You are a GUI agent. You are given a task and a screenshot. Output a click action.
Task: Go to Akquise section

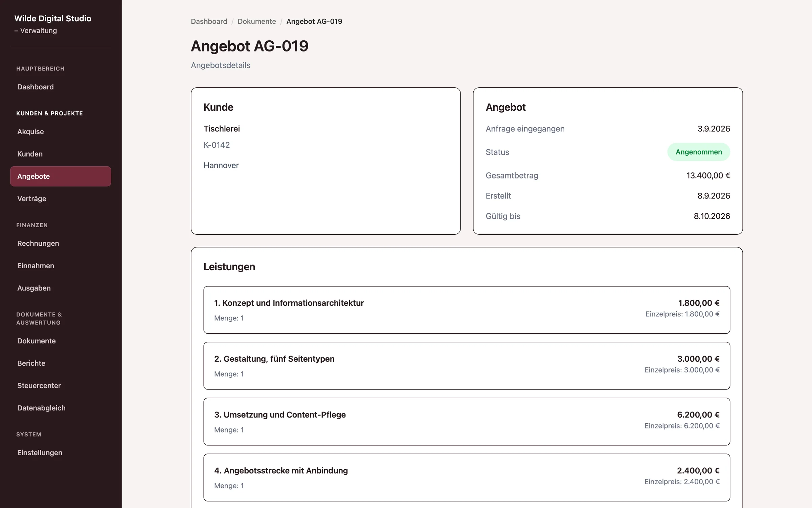[61, 132]
